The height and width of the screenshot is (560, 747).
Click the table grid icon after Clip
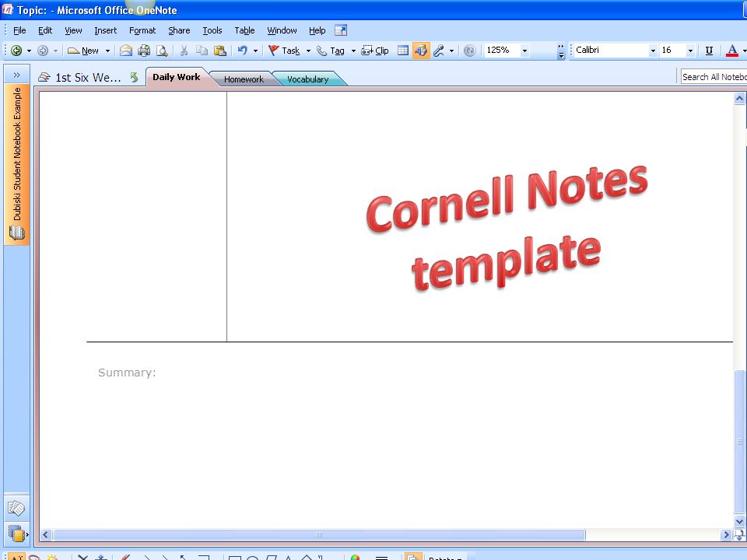click(x=403, y=51)
